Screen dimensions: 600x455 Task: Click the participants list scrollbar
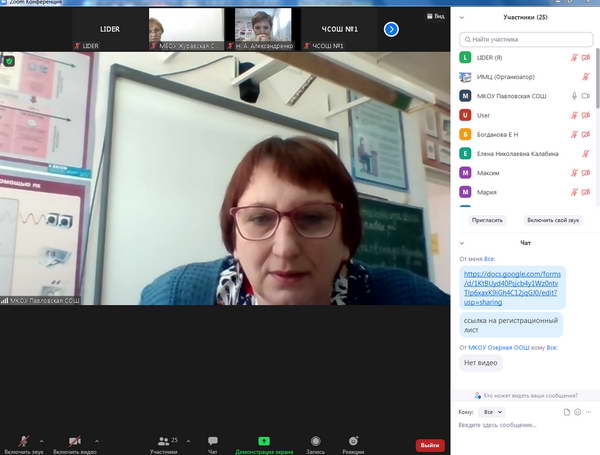pyautogui.click(x=598, y=78)
